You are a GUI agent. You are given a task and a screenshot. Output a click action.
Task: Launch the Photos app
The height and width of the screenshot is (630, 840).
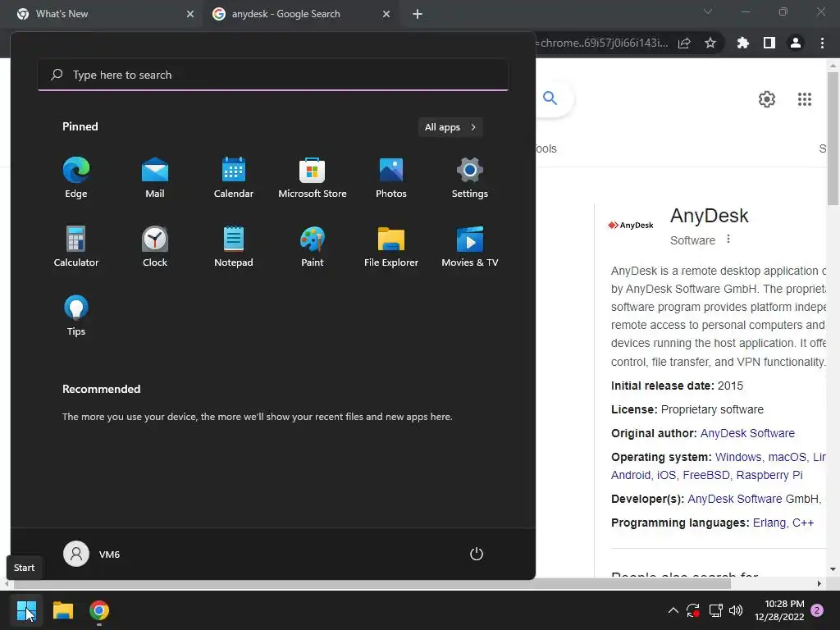tap(391, 177)
